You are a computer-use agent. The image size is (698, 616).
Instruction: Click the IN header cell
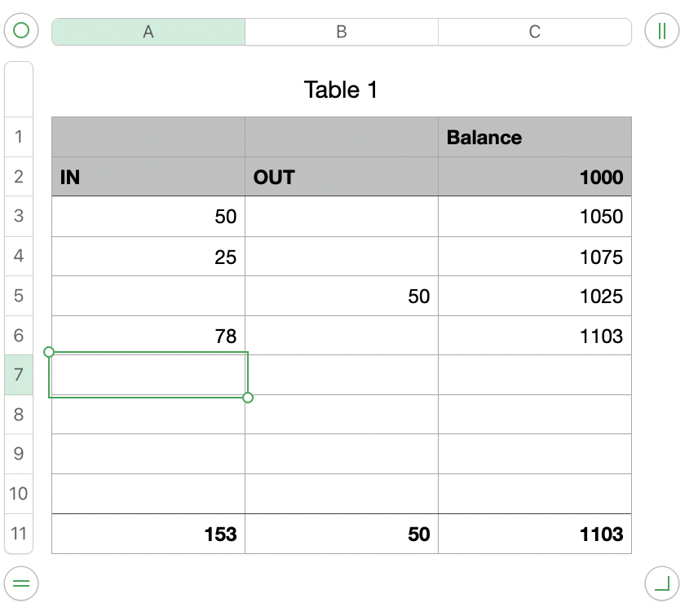point(148,177)
